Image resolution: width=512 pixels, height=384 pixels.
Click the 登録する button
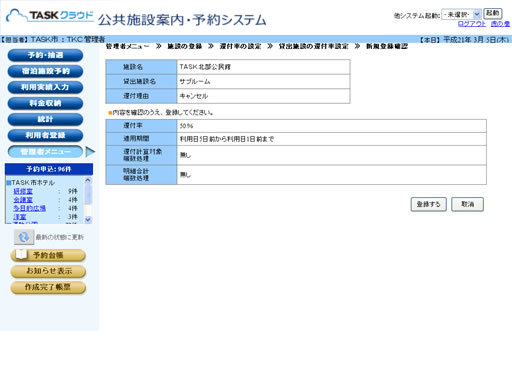tap(428, 204)
